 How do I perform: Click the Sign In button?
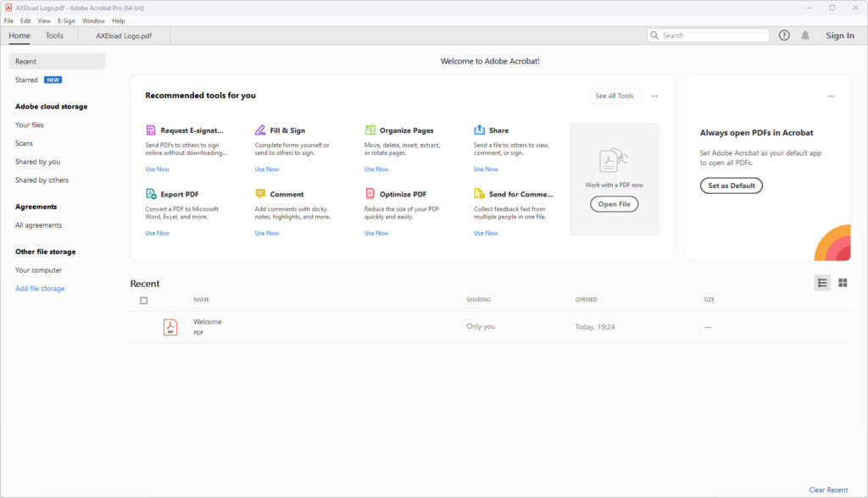coord(840,36)
